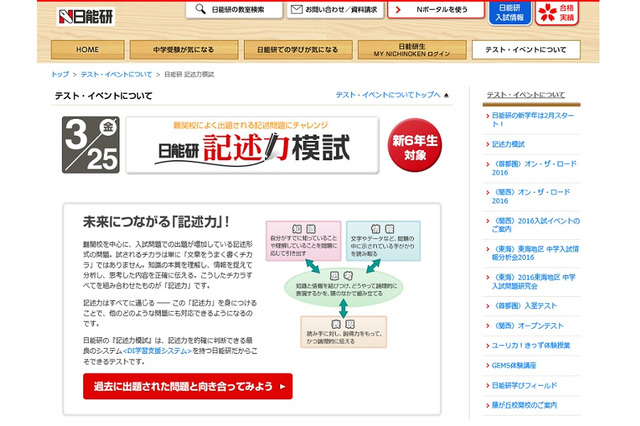Click the cherry blossom 合格実績 icon
The image size is (640, 426).
(x=547, y=12)
